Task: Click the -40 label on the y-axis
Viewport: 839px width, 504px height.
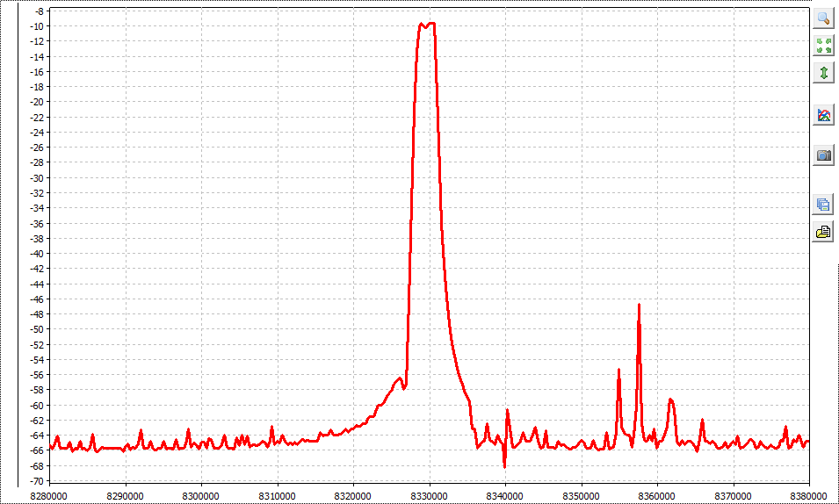Action: [x=37, y=254]
